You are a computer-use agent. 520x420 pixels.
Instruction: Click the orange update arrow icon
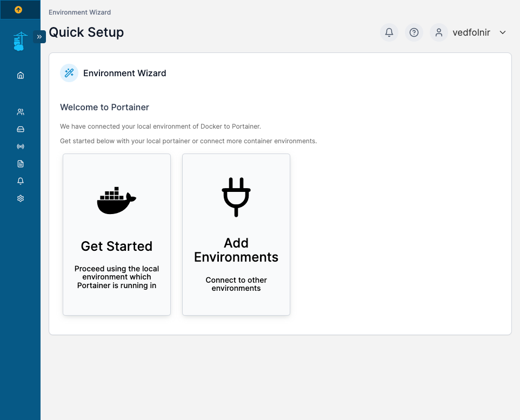(x=18, y=10)
